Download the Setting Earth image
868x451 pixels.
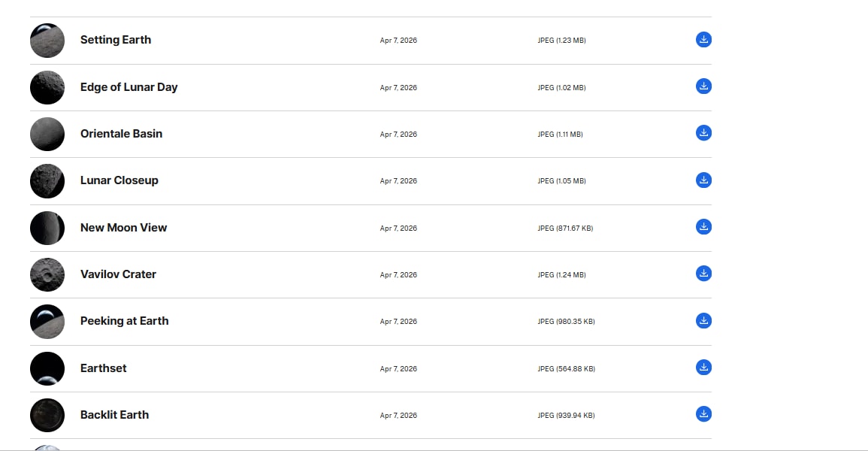tap(703, 40)
